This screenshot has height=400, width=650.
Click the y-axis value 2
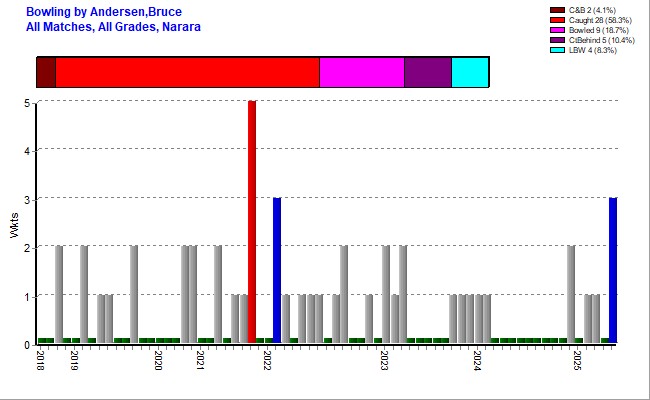click(27, 248)
